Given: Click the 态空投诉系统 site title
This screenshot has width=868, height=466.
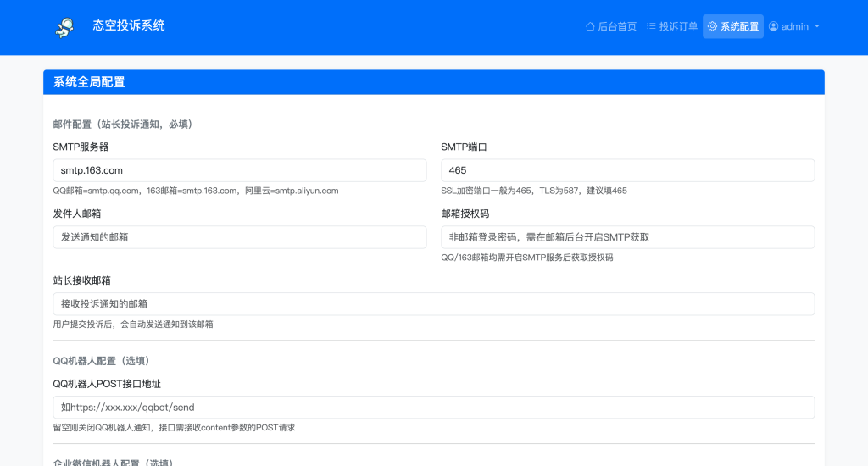Looking at the screenshot, I should 129,25.
